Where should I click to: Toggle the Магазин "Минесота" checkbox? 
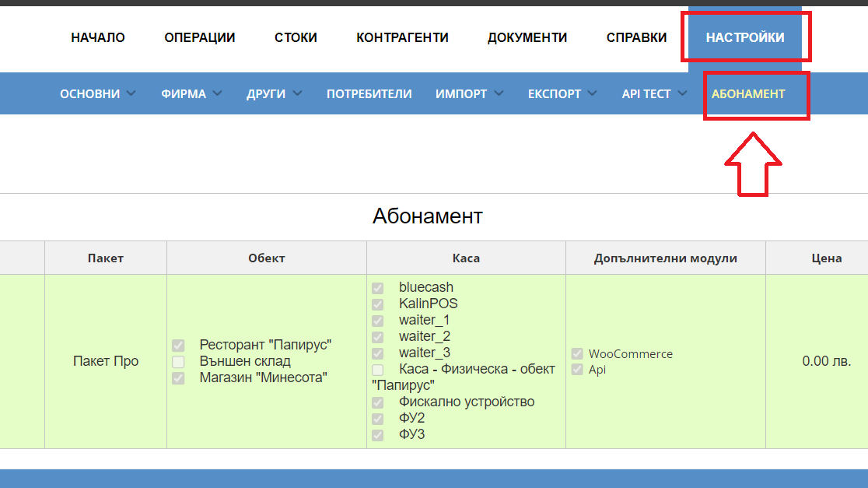pos(178,378)
